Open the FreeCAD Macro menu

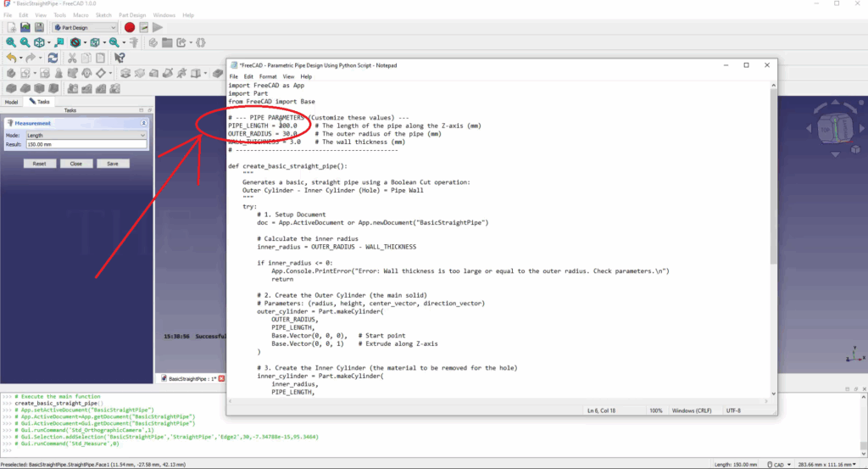click(81, 15)
